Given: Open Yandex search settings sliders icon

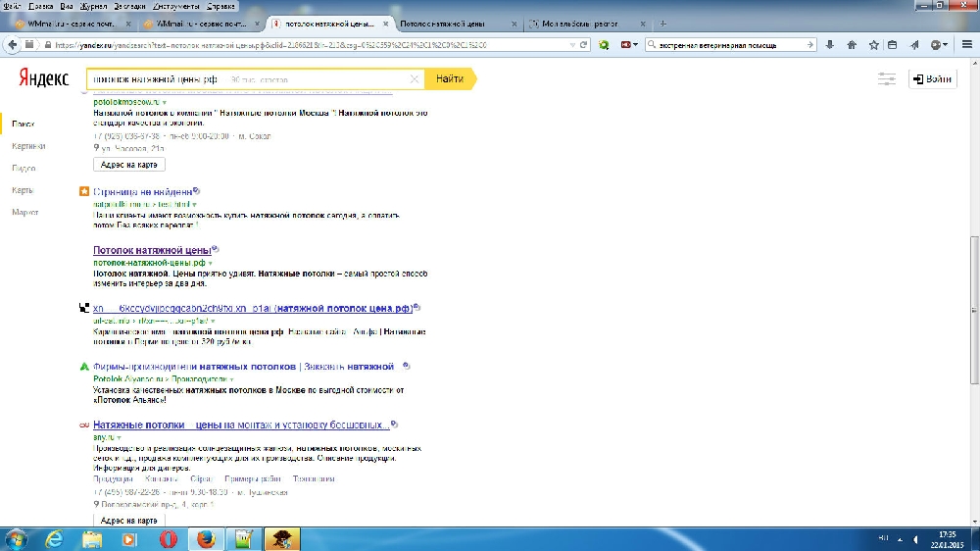Looking at the screenshot, I should pyautogui.click(x=886, y=78).
